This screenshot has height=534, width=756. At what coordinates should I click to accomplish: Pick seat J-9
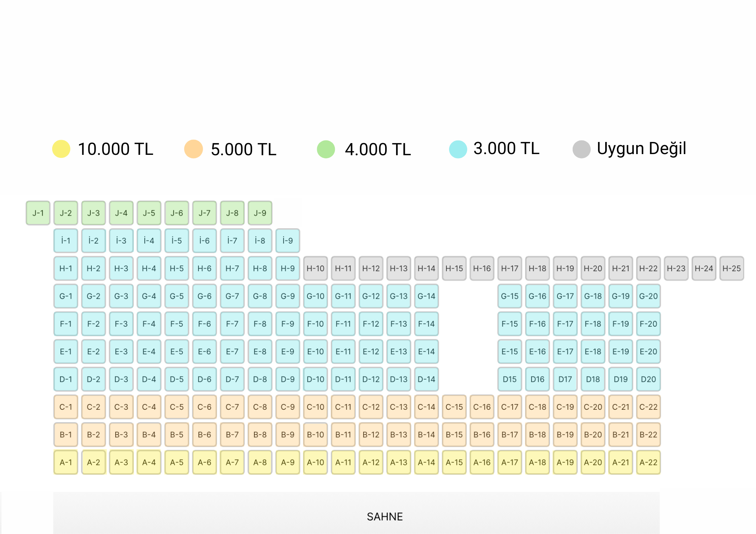coord(260,213)
